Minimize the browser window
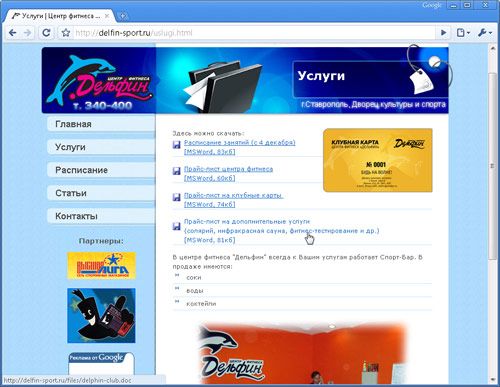Image resolution: width=500 pixels, height=387 pixels. [x=453, y=5]
